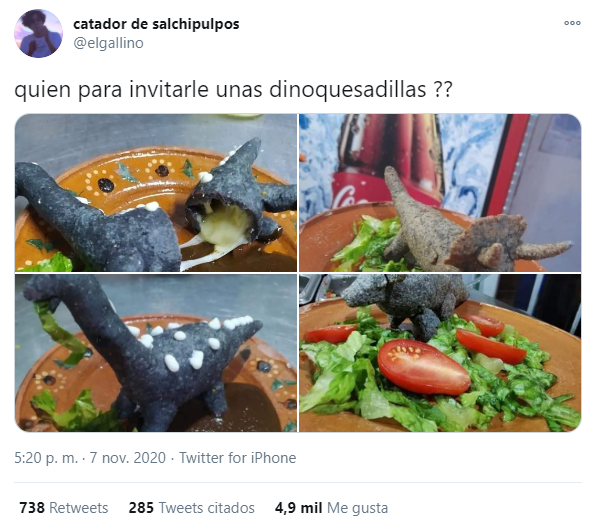This screenshot has height=532, width=596.
Task: Open the Twitter for iPhone source link
Action: 238,458
